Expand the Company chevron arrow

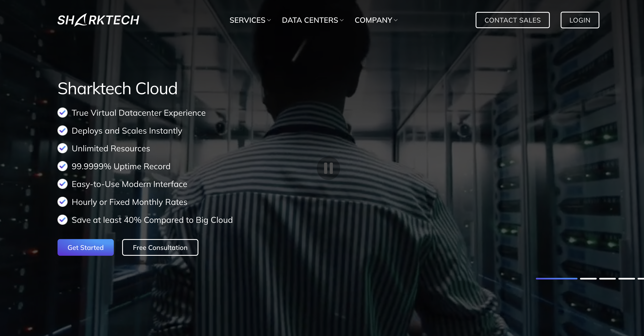point(396,20)
